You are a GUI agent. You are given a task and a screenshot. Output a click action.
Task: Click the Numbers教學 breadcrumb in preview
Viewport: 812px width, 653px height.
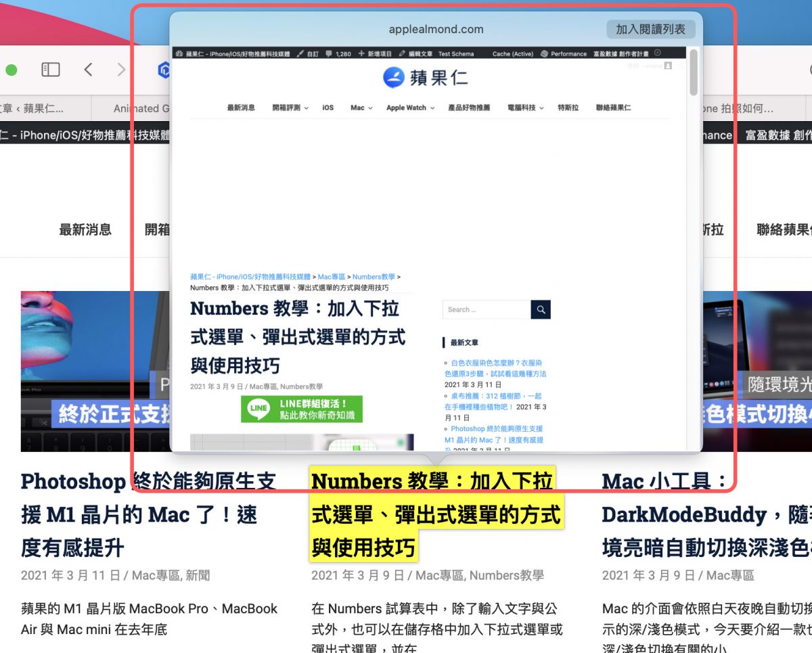tap(374, 277)
